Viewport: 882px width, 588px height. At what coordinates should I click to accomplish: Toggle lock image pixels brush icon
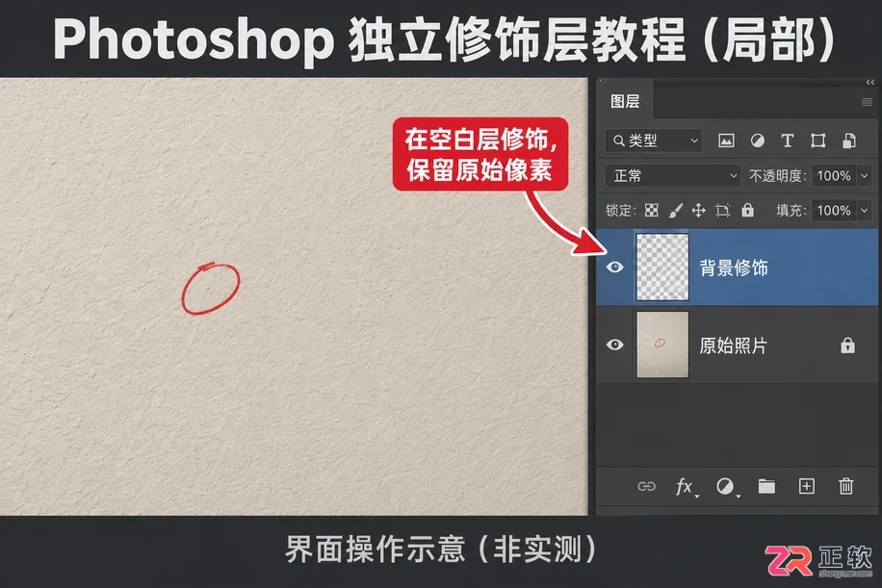pos(675,210)
